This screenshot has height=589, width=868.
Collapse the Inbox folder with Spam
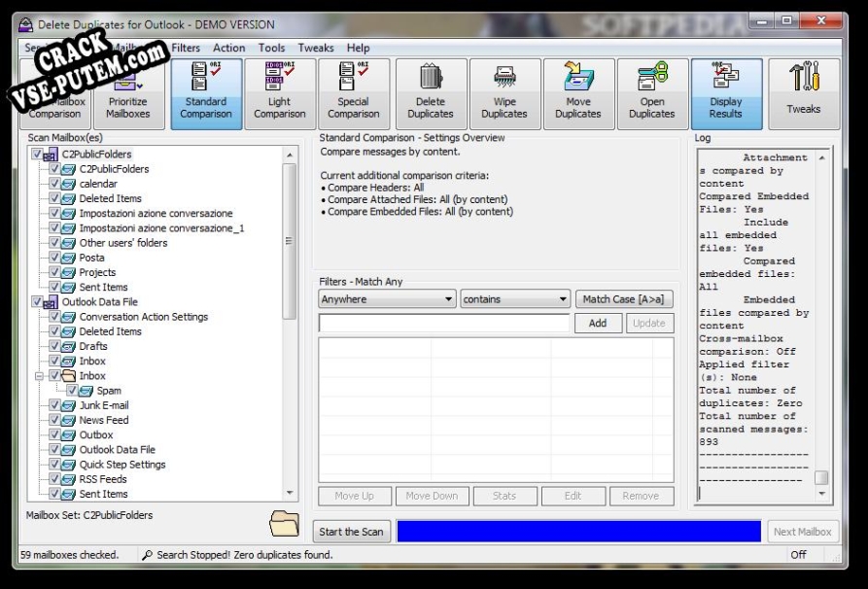coord(39,376)
